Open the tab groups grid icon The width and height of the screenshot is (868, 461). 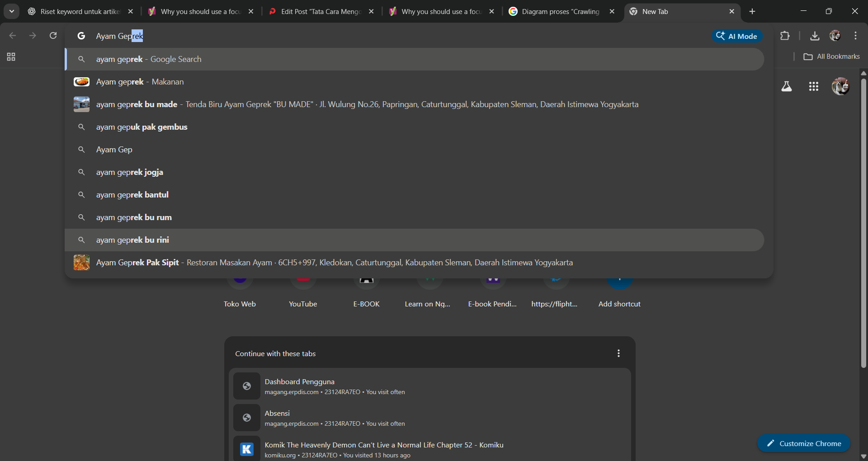11,57
